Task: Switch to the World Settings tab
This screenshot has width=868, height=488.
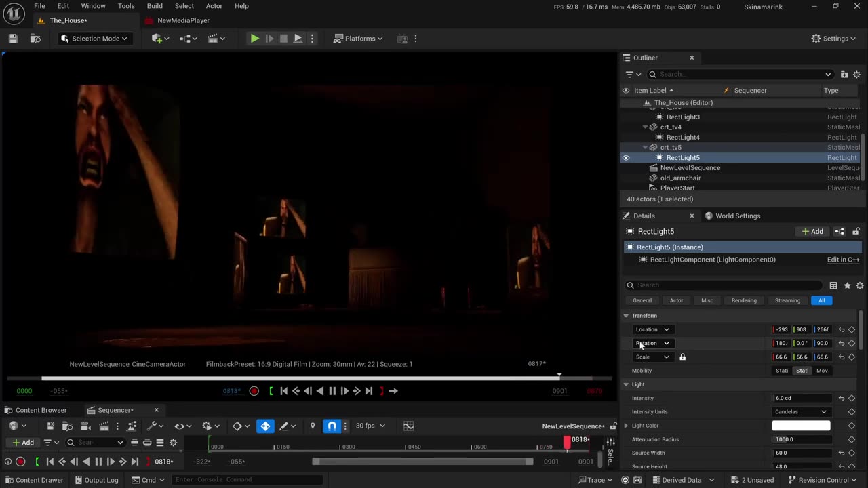Action: tap(732, 216)
